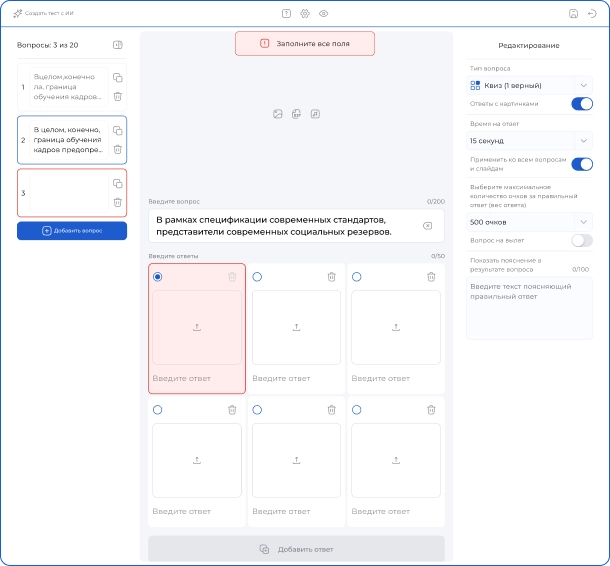Click the save icon at top right

(573, 14)
